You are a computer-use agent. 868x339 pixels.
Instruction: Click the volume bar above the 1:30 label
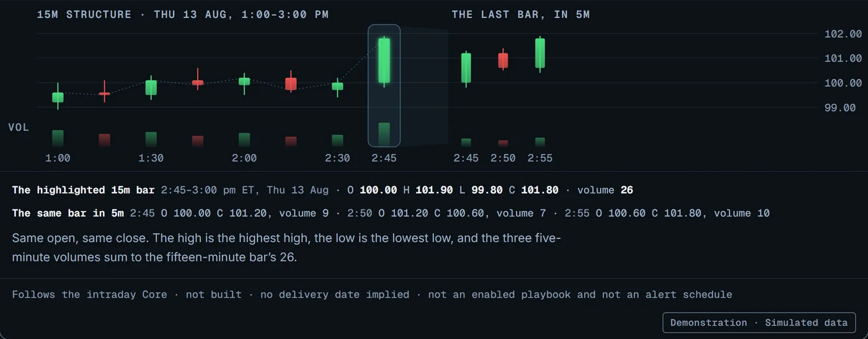point(151,139)
